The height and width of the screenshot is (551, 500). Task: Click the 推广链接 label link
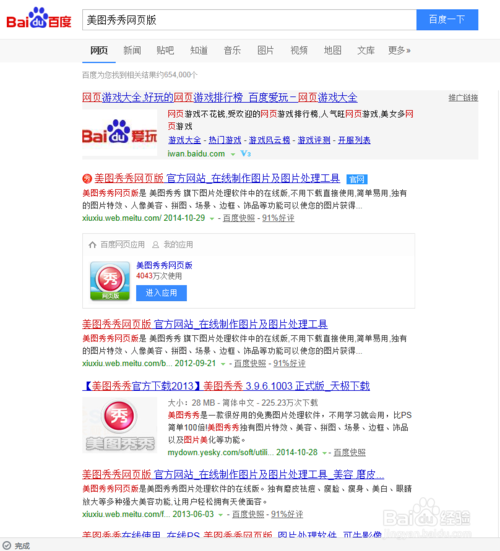(x=463, y=98)
